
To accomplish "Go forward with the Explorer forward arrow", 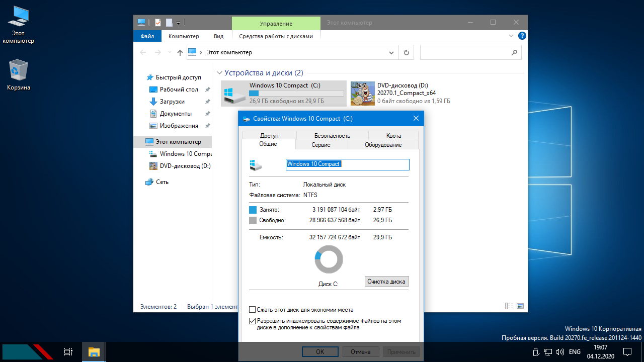I will (158, 52).
